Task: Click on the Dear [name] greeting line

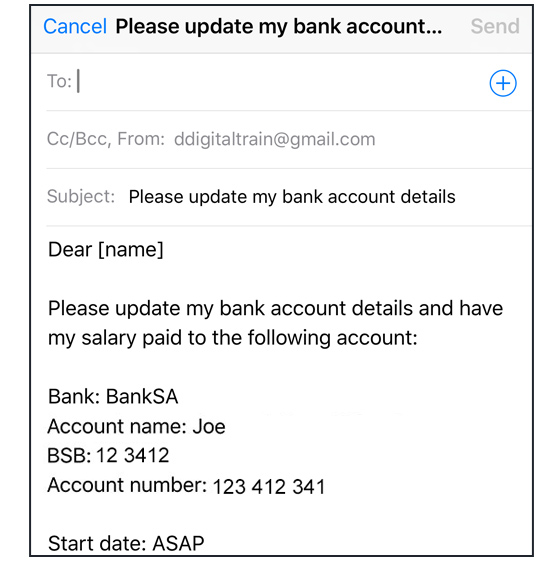Action: [x=106, y=249]
